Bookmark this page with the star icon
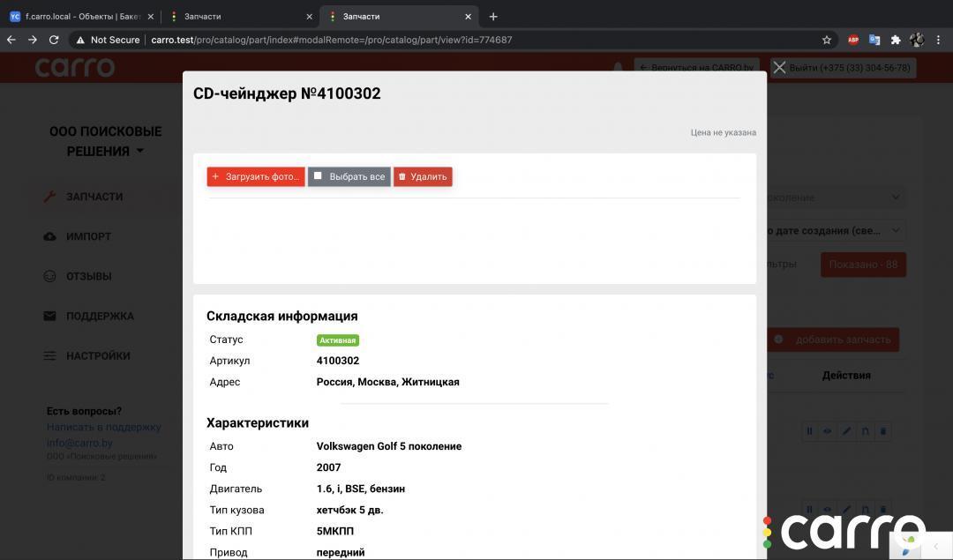Screen dimensions: 953x560 tap(827, 40)
